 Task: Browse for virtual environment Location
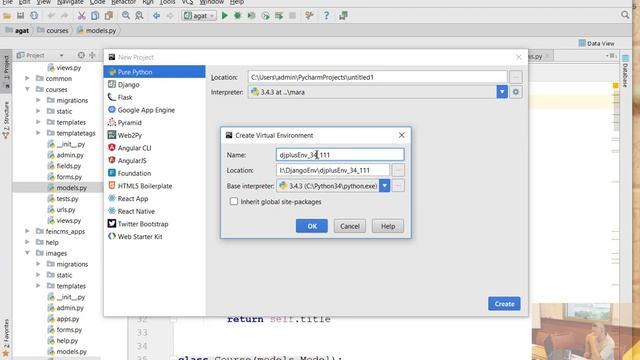click(x=398, y=170)
